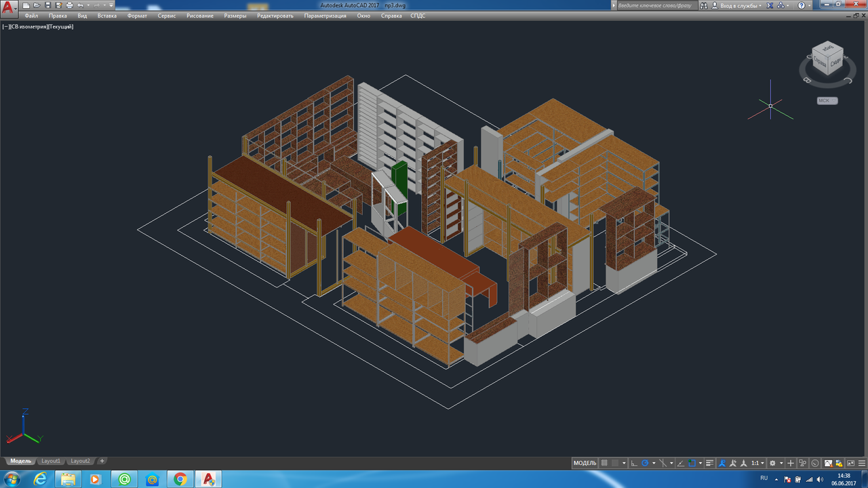Image resolution: width=868 pixels, height=488 pixels.
Task: Click the Redo arrow icon
Action: pos(96,5)
